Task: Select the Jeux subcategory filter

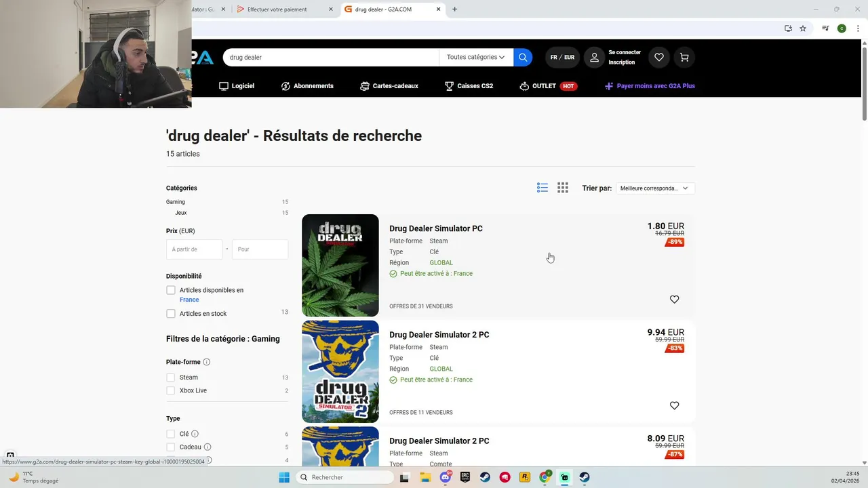Action: click(x=181, y=213)
